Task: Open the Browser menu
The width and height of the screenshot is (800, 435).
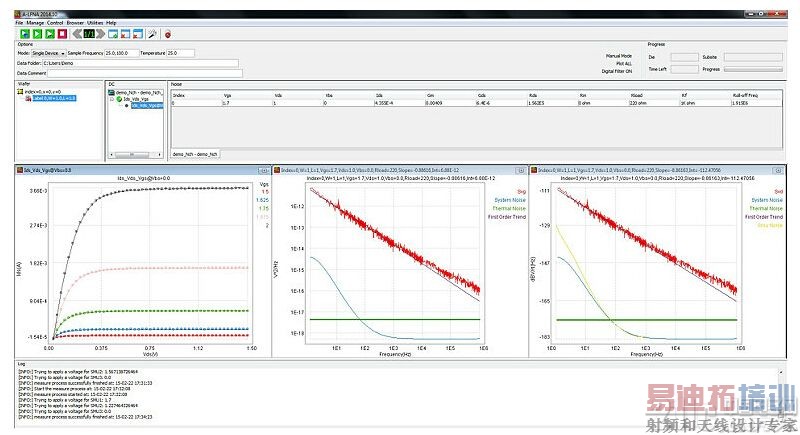Action: tap(75, 23)
